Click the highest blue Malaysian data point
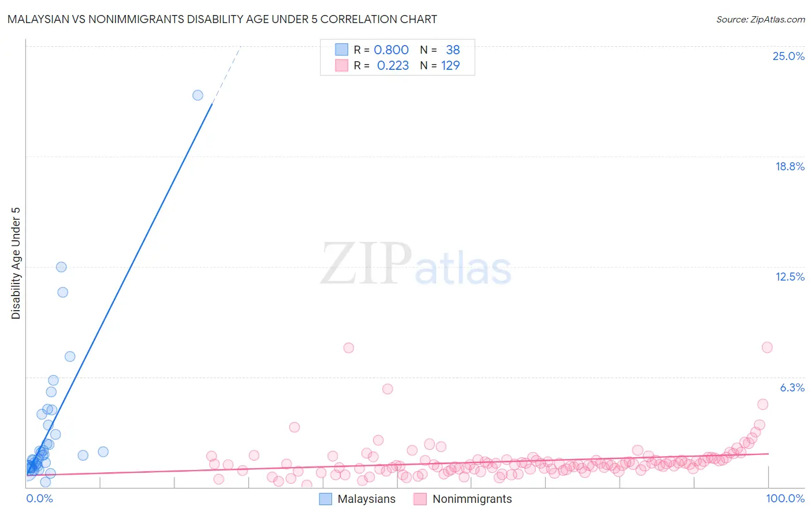Image resolution: width=812 pixels, height=515 pixels. [198, 95]
